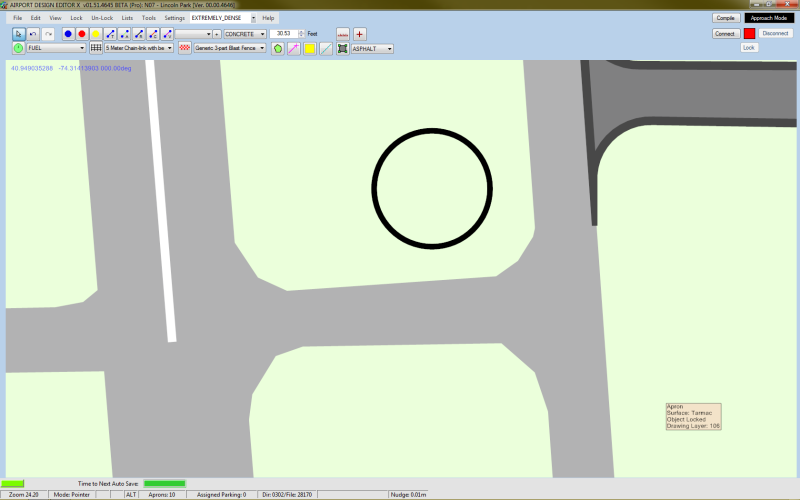Click the white taxiway line on canvas
Screen dimensions: 800x500
[161, 201]
